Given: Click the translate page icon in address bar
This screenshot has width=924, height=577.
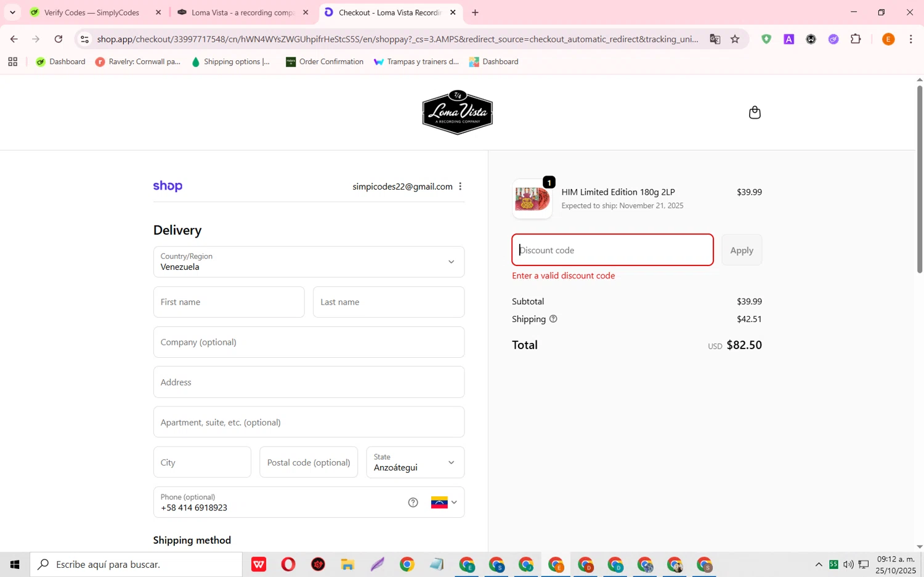Looking at the screenshot, I should point(715,39).
